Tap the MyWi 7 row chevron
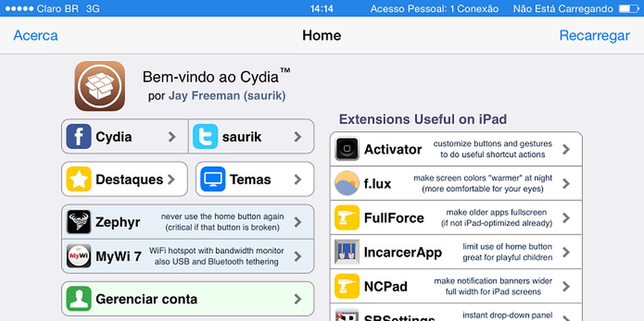 pos(298,256)
